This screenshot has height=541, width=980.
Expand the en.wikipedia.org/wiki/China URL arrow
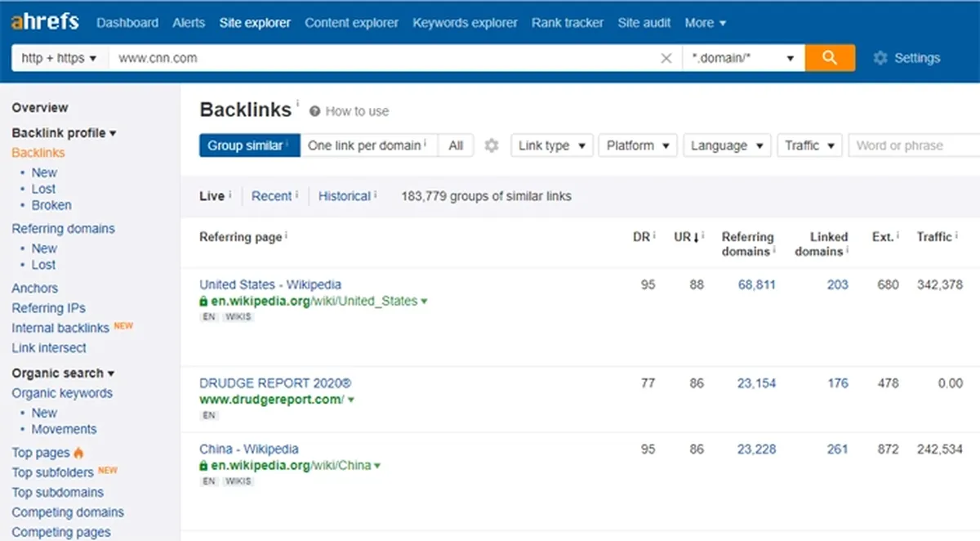point(377,466)
